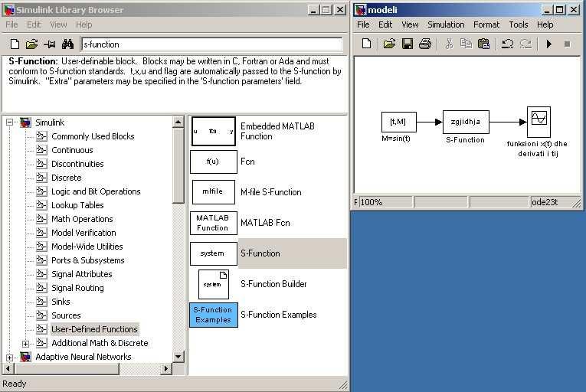Select Sources library in tree
The image size is (586, 392).
[66, 315]
